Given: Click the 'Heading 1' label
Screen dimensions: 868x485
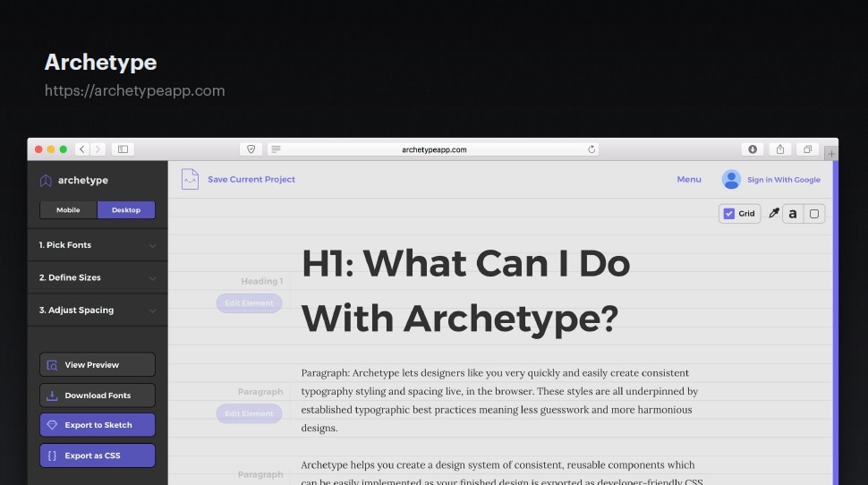Looking at the screenshot, I should point(262,281).
